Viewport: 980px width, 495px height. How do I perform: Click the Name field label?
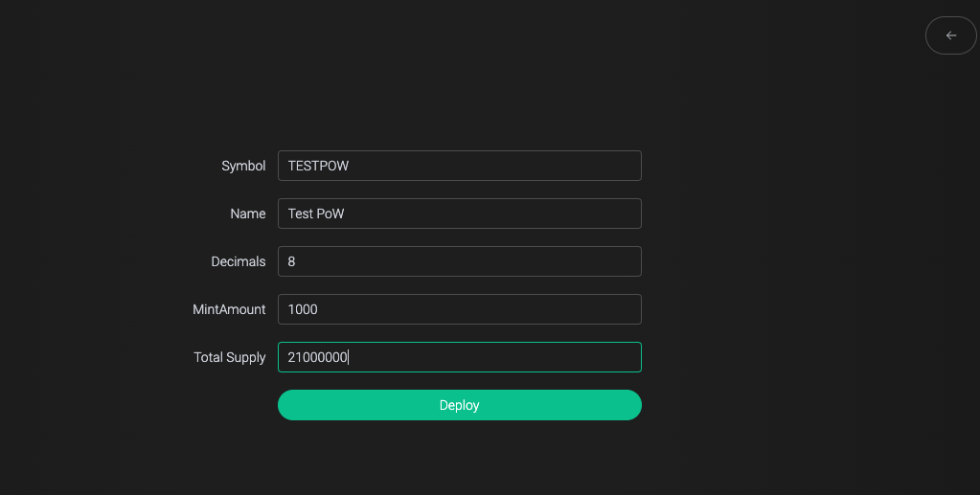(248, 214)
